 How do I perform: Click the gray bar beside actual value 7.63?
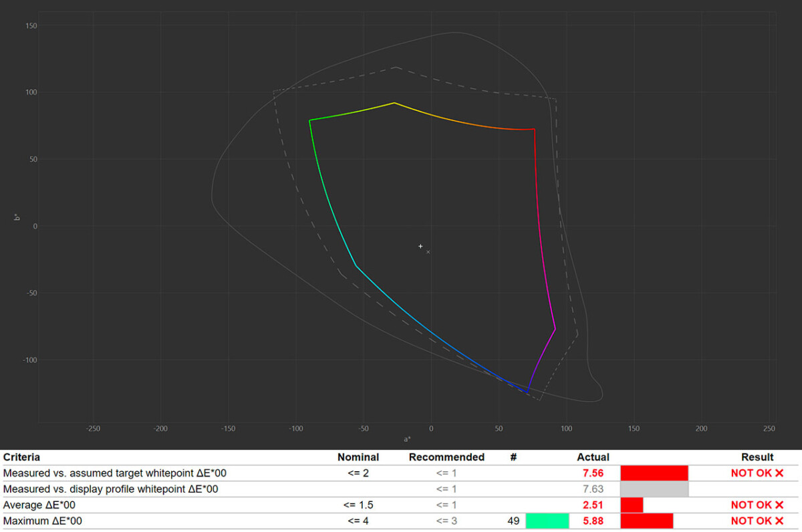coord(654,489)
